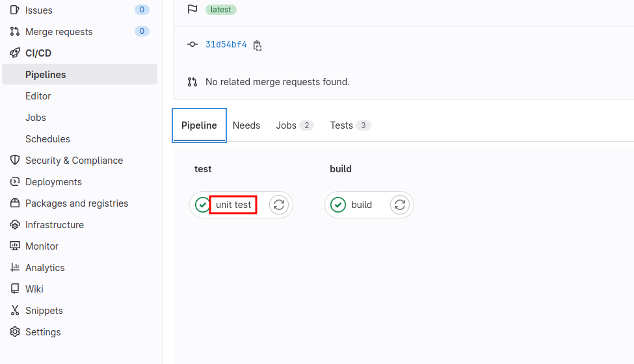Click the 'No related merge requests found.' text
634x364 pixels.
pyautogui.click(x=278, y=82)
